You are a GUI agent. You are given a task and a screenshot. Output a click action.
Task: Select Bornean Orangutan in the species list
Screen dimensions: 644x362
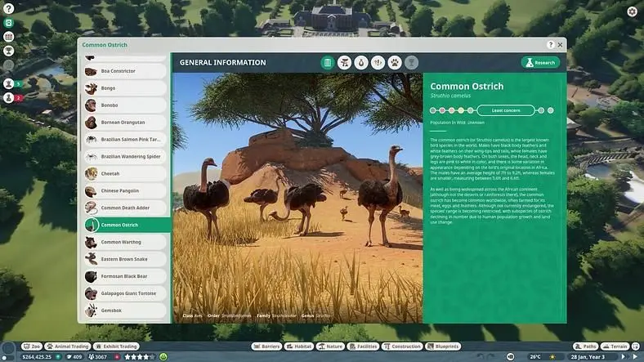click(125, 123)
